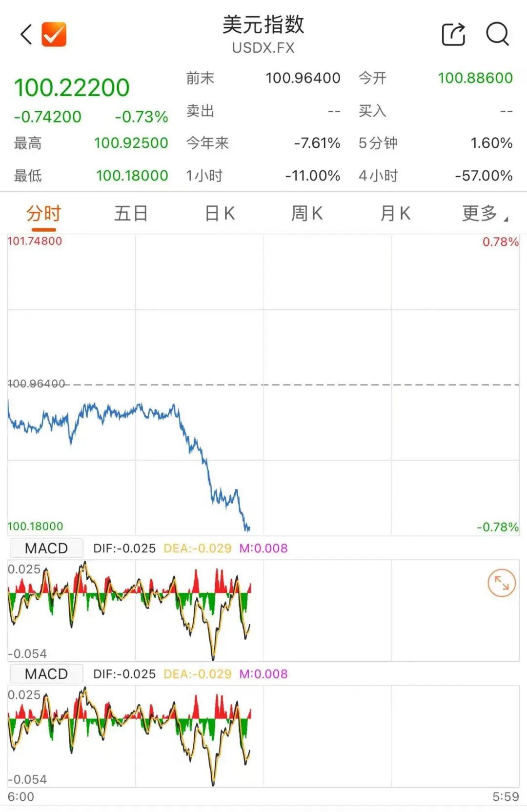The image size is (527, 812).
Task: Tap the 今年来 -7.61% value
Action: 317,143
